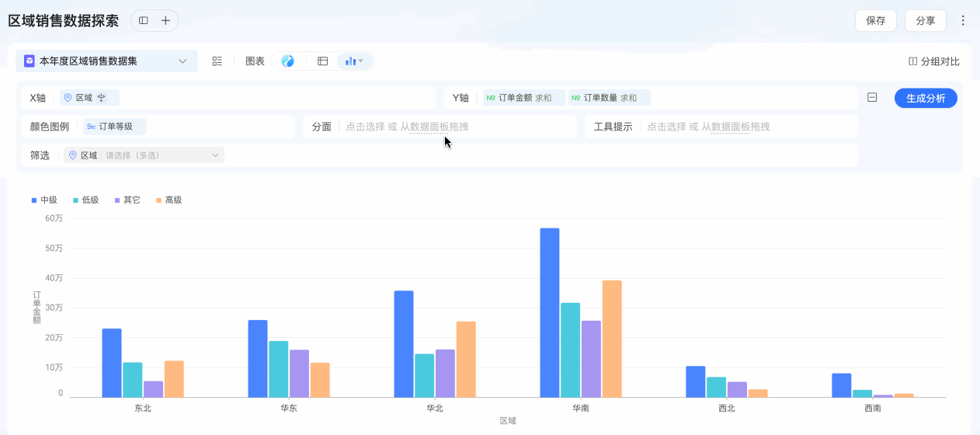Click the 分享 button
The width and height of the screenshot is (980, 435).
coord(926,21)
